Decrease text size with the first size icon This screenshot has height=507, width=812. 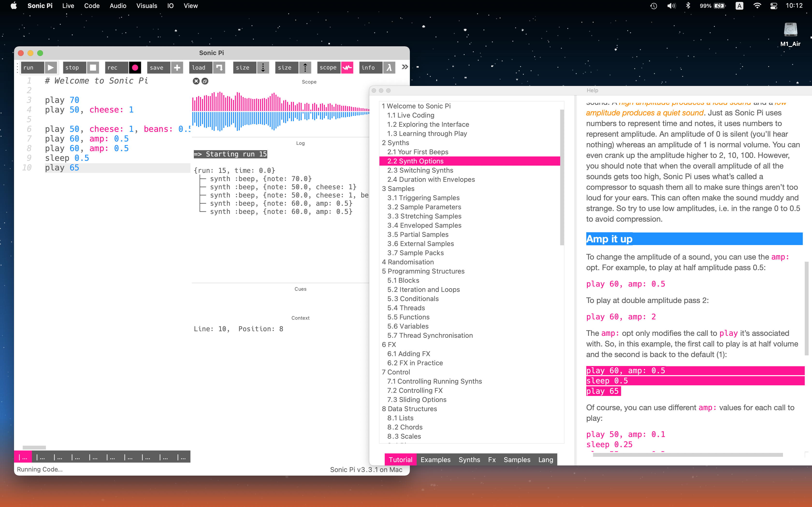point(263,67)
